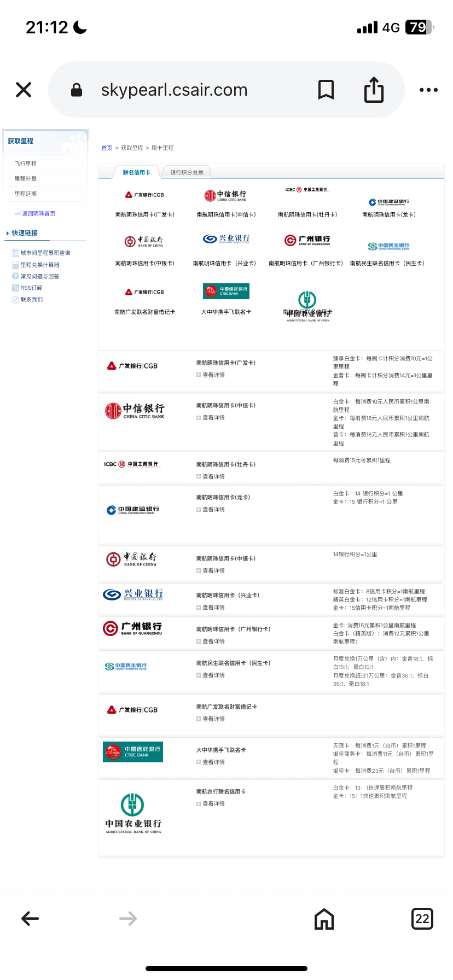Click the ICBC 中国工商银行 logo in the top grid

(307, 190)
